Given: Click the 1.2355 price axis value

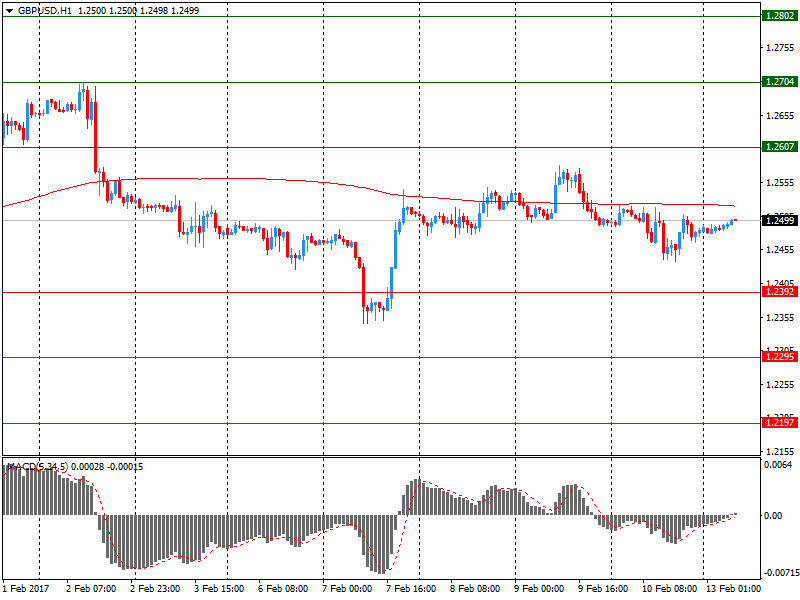Looking at the screenshot, I should tap(780, 318).
